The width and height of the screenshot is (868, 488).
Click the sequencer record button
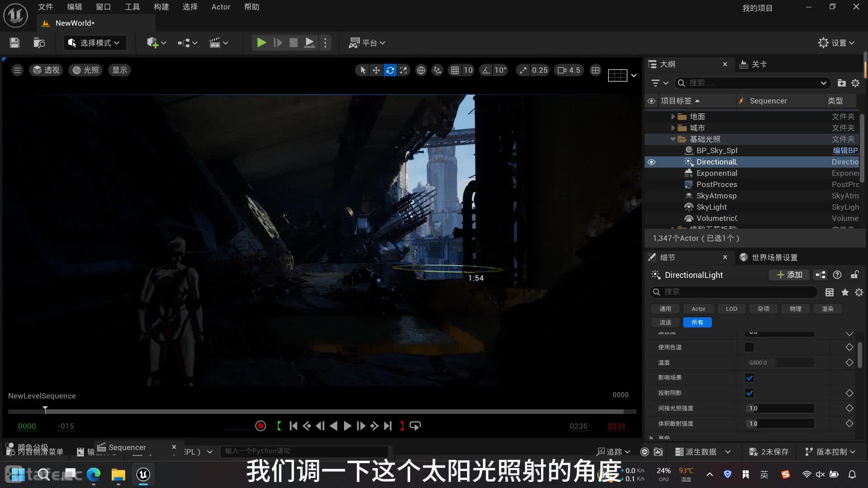point(260,426)
